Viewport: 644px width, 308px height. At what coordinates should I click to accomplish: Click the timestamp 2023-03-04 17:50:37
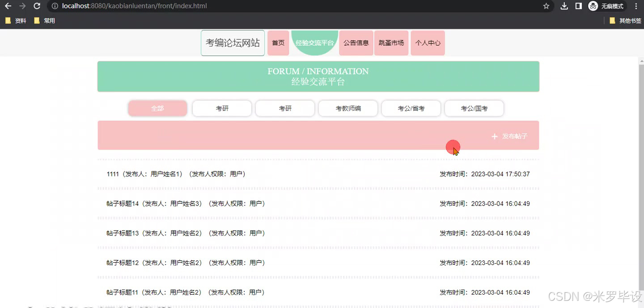[500, 174]
